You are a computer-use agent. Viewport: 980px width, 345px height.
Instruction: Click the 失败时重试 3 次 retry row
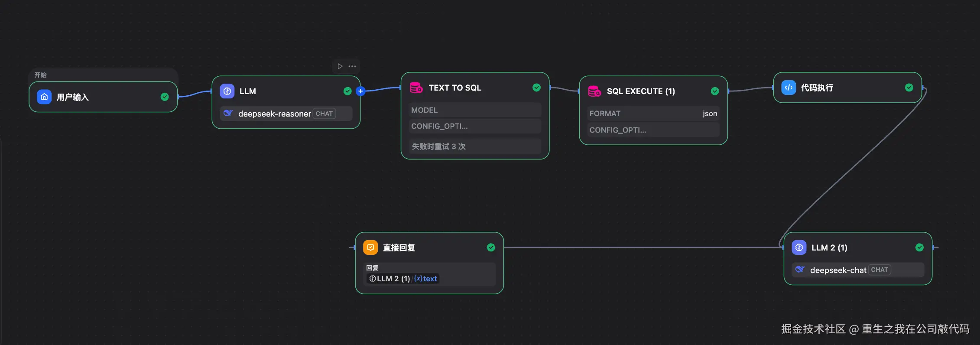[475, 146]
